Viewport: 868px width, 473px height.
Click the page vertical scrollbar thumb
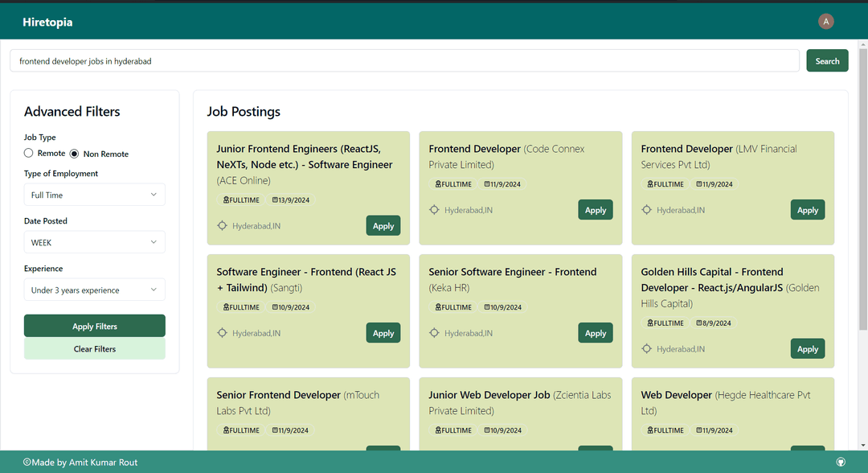(863, 189)
